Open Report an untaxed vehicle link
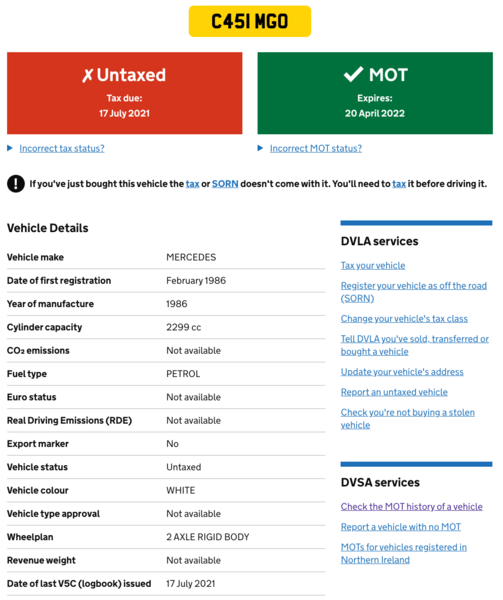The width and height of the screenshot is (503, 600). pos(394,392)
